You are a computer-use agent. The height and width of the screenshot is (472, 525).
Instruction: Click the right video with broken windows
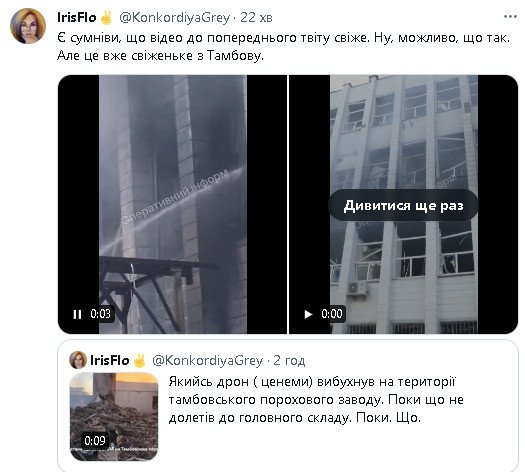(403, 204)
